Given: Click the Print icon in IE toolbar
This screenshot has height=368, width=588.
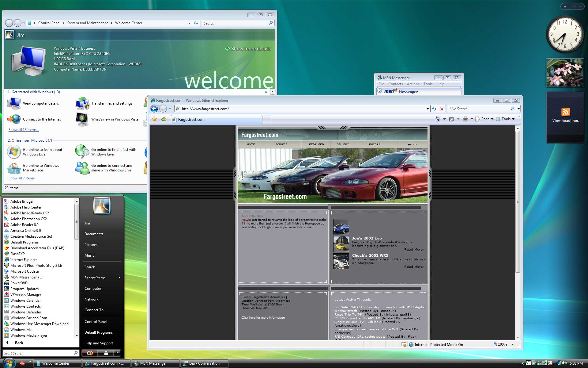Looking at the screenshot, I should coord(466,119).
